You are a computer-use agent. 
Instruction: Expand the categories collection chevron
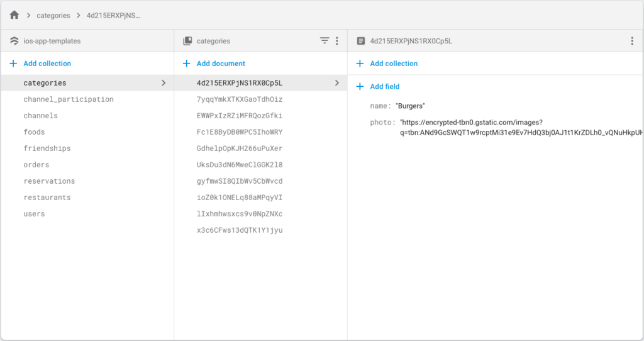pos(164,83)
